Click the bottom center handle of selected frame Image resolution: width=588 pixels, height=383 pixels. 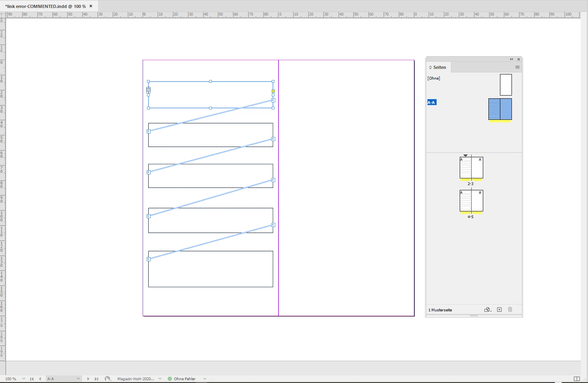(210, 108)
